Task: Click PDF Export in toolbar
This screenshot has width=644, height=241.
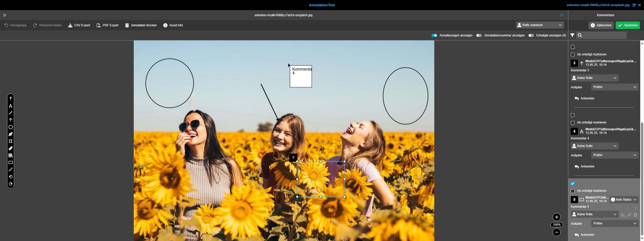Action: point(107,25)
